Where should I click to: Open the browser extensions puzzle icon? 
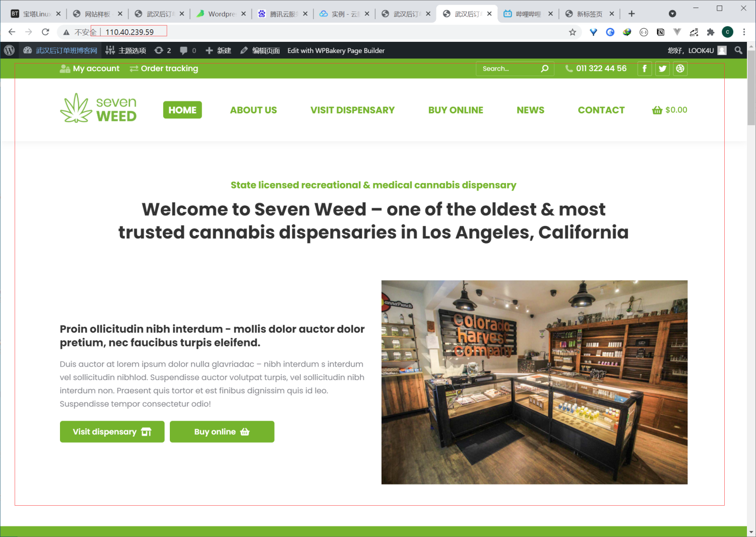click(711, 32)
